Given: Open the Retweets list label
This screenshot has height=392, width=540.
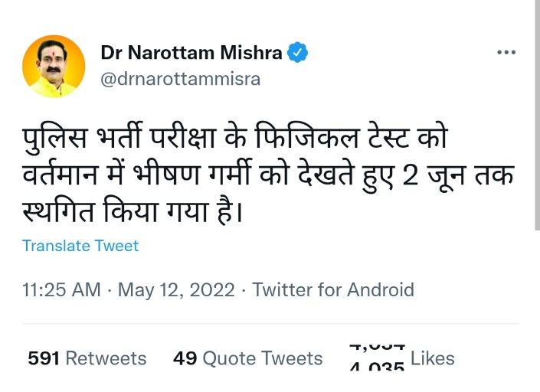Looking at the screenshot, I should tap(106, 358).
